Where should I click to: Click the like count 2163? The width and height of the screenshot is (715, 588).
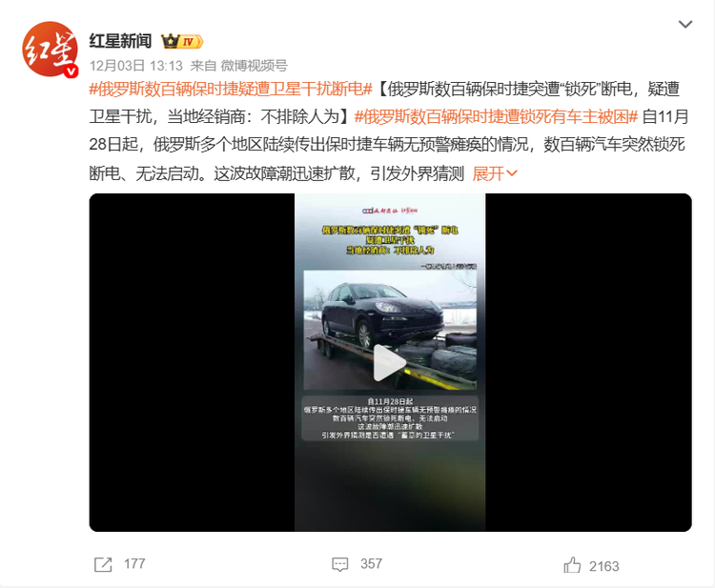tap(603, 566)
